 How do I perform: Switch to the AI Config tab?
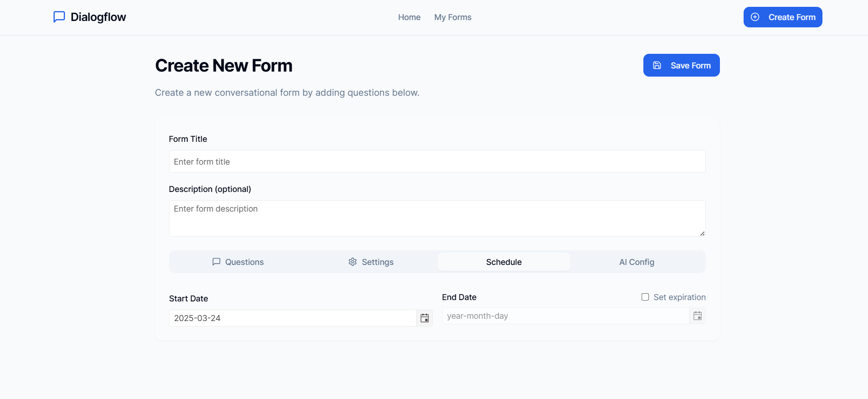point(637,262)
